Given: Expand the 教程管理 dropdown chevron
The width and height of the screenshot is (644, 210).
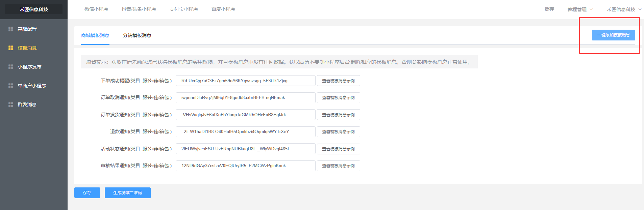Looking at the screenshot, I should click(591, 9).
